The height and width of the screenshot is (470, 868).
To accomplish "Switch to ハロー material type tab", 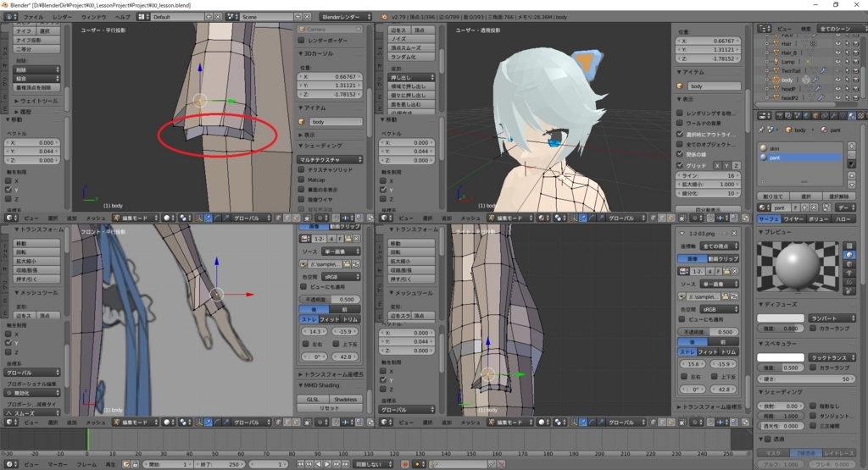I will [843, 219].
